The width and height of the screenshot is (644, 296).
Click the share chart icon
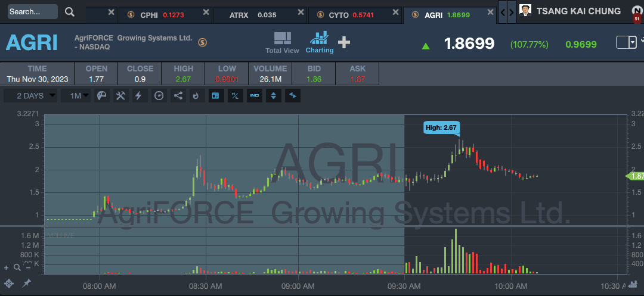click(178, 95)
